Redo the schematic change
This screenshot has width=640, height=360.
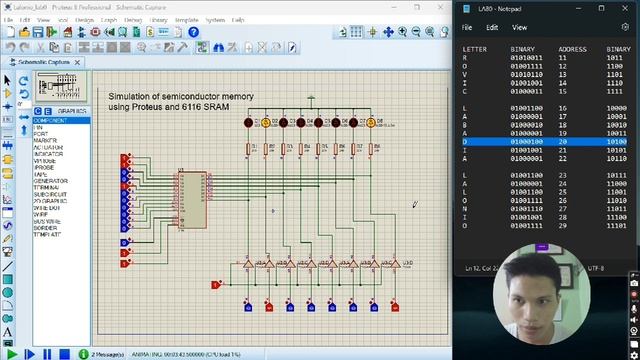pos(24,47)
